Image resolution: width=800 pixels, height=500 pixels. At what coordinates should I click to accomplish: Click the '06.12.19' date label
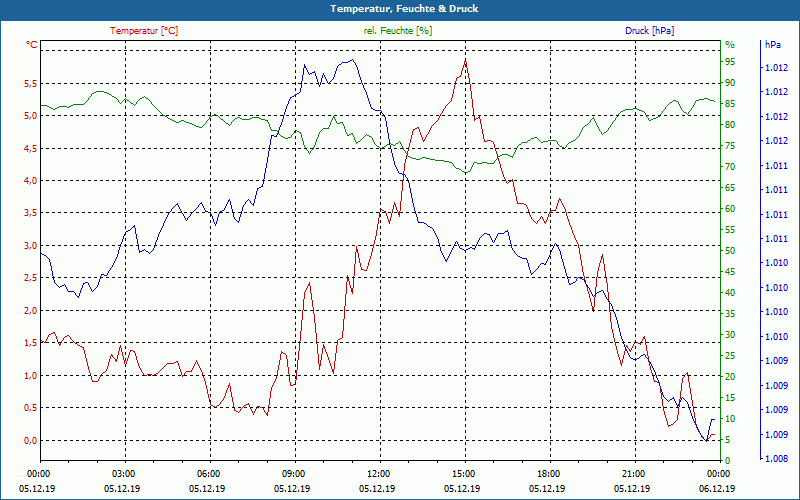point(717,488)
